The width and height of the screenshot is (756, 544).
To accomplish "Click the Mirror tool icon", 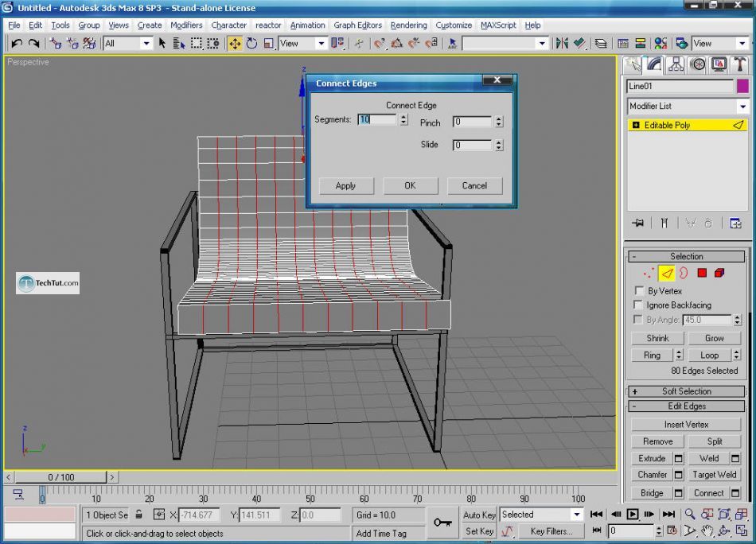I will pyautogui.click(x=562, y=44).
